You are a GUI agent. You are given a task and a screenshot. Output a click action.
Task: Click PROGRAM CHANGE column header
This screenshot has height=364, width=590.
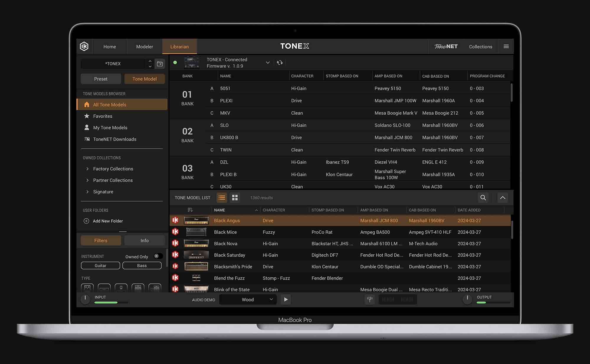click(x=487, y=76)
